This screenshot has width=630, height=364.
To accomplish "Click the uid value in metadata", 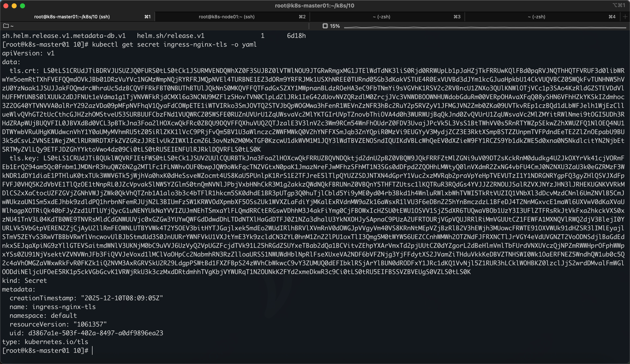I will [95, 333].
